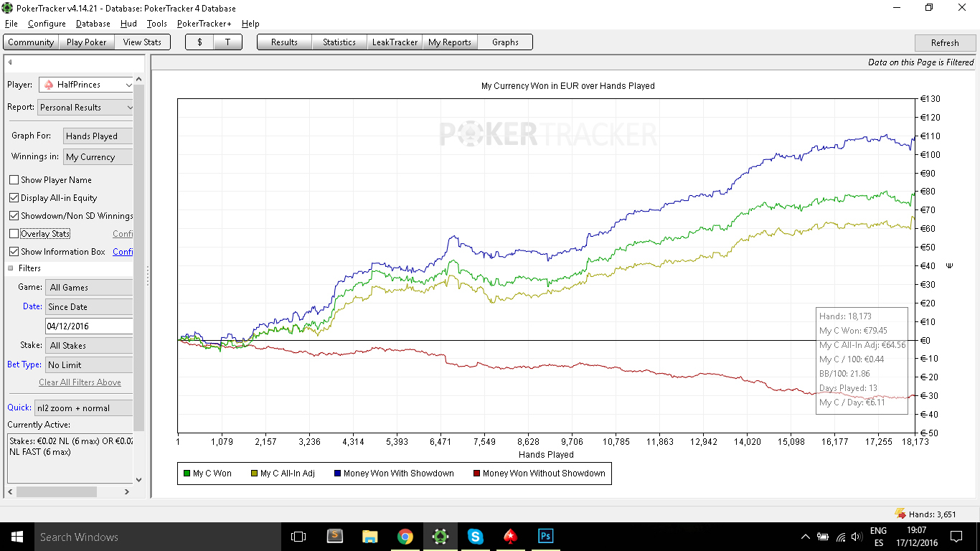Open the Since Date dropdown
The image size is (980, 551).
[89, 307]
